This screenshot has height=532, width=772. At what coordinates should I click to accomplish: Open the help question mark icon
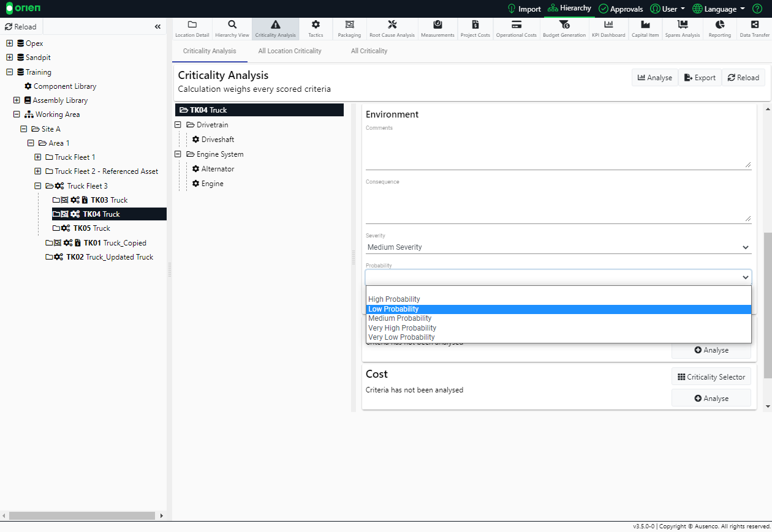(757, 9)
